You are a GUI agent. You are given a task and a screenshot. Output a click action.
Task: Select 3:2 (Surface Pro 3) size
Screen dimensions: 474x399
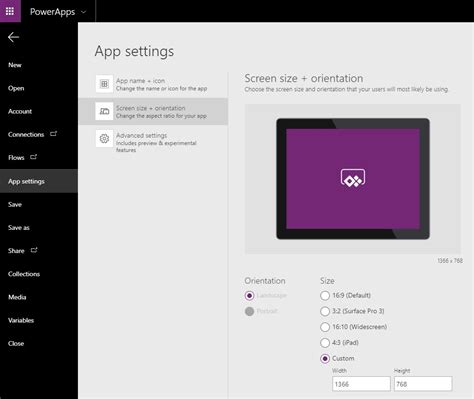point(325,311)
